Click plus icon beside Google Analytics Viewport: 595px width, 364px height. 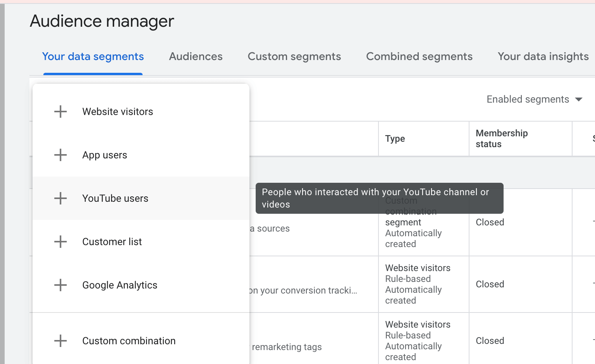coord(60,285)
